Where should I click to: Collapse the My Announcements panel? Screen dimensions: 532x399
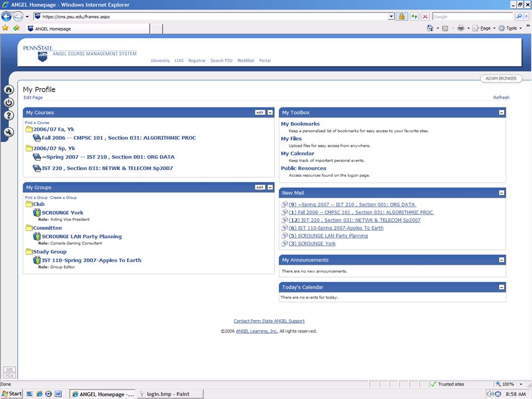[x=502, y=260]
